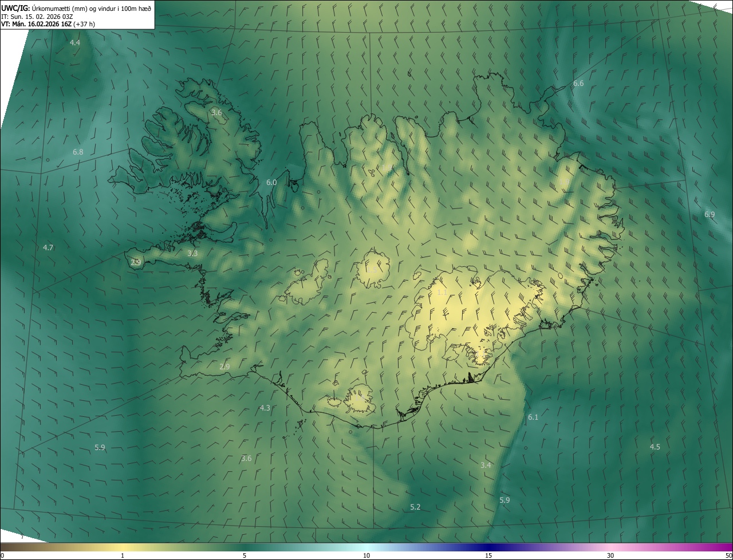Click the 5.2 value label on the map
Image resolution: width=733 pixels, height=560 pixels.
pos(415,507)
